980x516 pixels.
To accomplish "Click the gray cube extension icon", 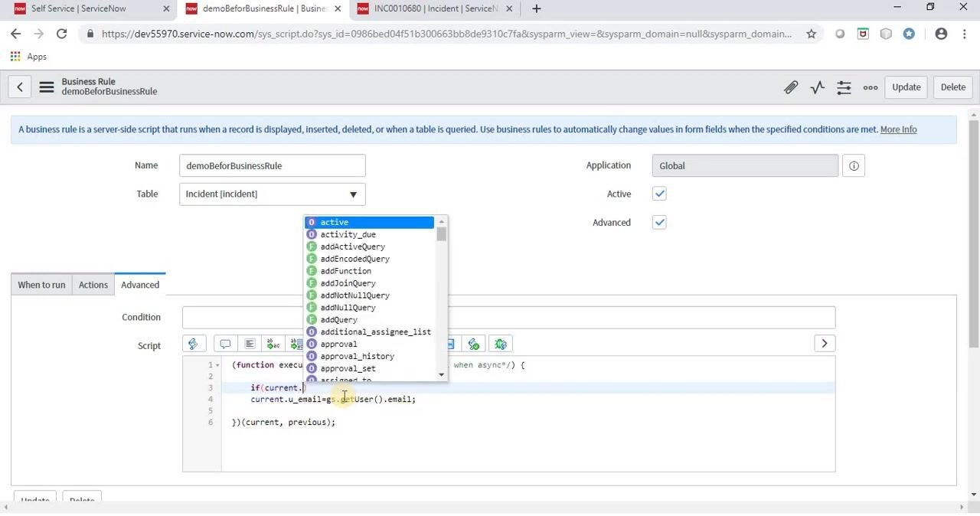I will coord(886,34).
